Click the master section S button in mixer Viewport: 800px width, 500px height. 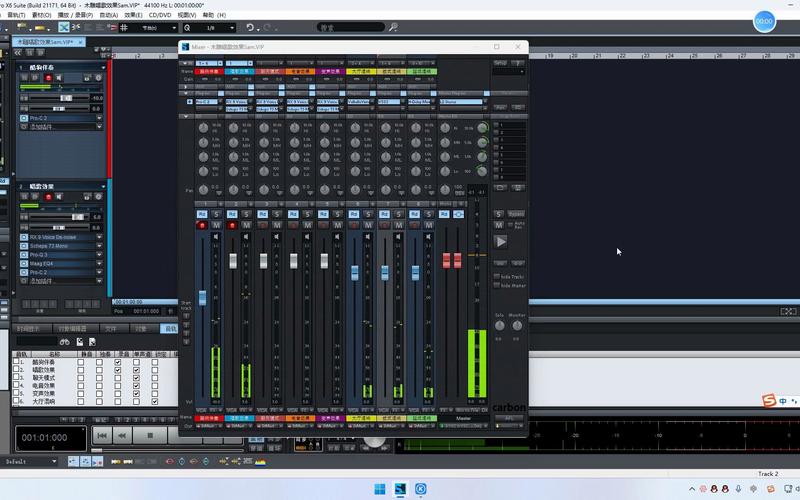tap(498, 214)
